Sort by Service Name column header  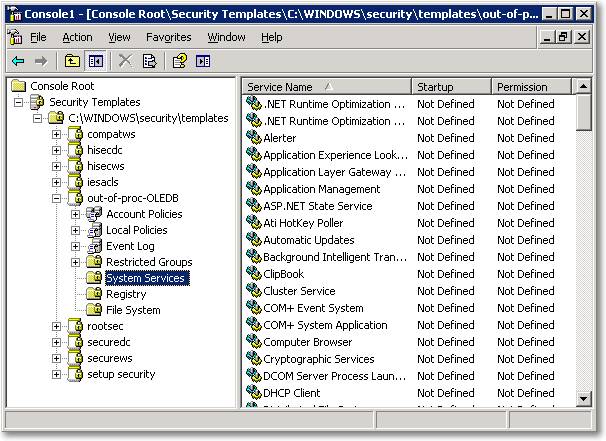click(327, 87)
